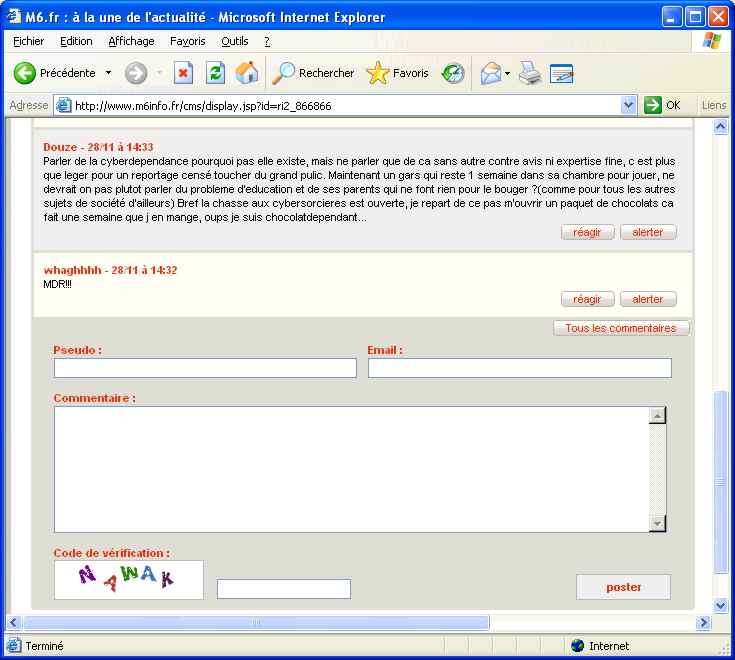This screenshot has height=660, width=735.
Task: Click réagir under Douze's comment
Action: click(587, 232)
